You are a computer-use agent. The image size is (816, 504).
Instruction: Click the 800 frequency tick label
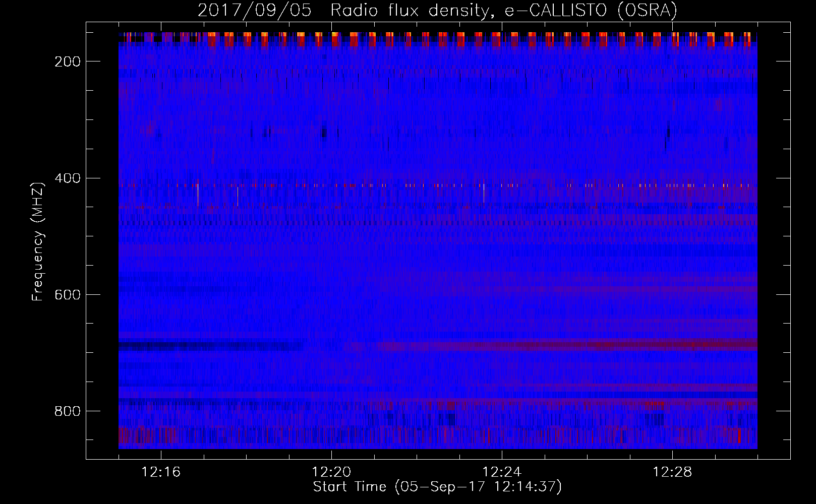[x=68, y=411]
